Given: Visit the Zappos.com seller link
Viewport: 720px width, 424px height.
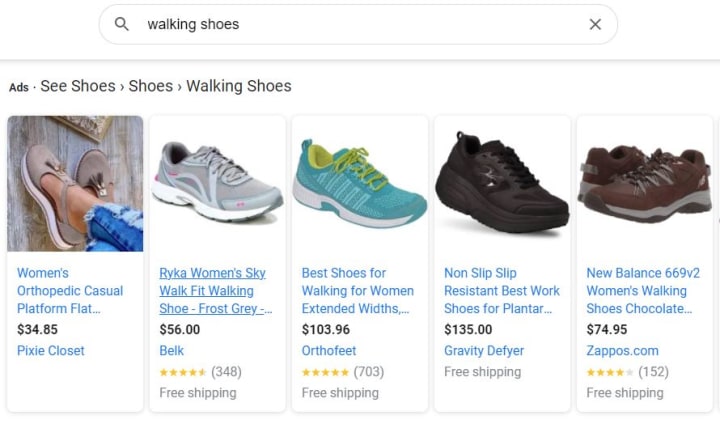Looking at the screenshot, I should pos(622,351).
